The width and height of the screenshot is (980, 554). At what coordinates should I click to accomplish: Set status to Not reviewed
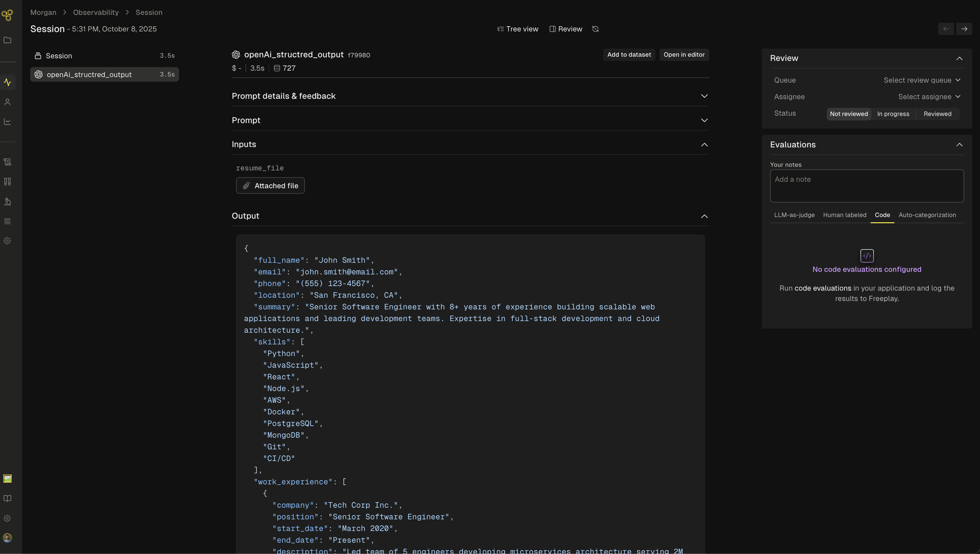click(849, 114)
